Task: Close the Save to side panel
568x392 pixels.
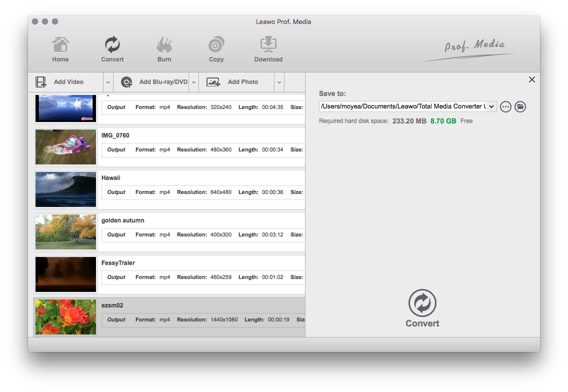Action: (x=531, y=80)
